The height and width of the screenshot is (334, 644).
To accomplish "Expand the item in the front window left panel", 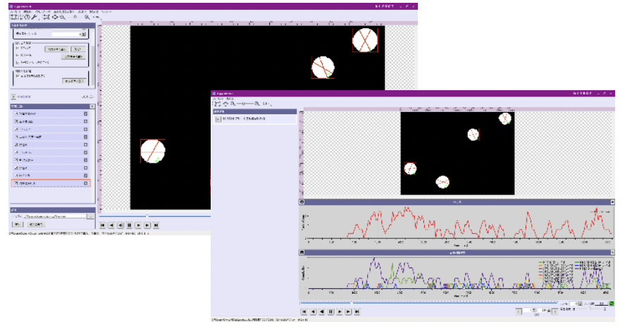I will (x=218, y=119).
